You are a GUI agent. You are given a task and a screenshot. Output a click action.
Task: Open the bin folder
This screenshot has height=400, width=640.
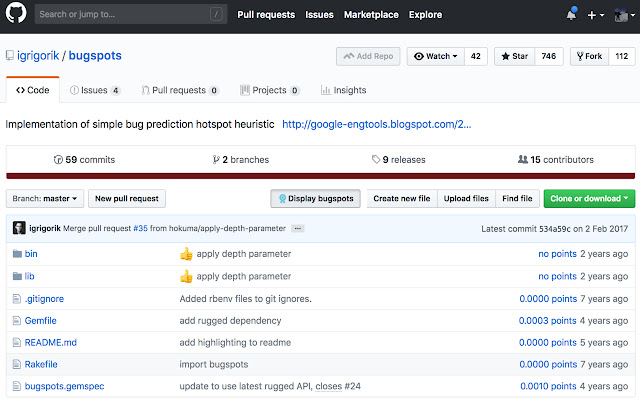[x=31, y=254]
